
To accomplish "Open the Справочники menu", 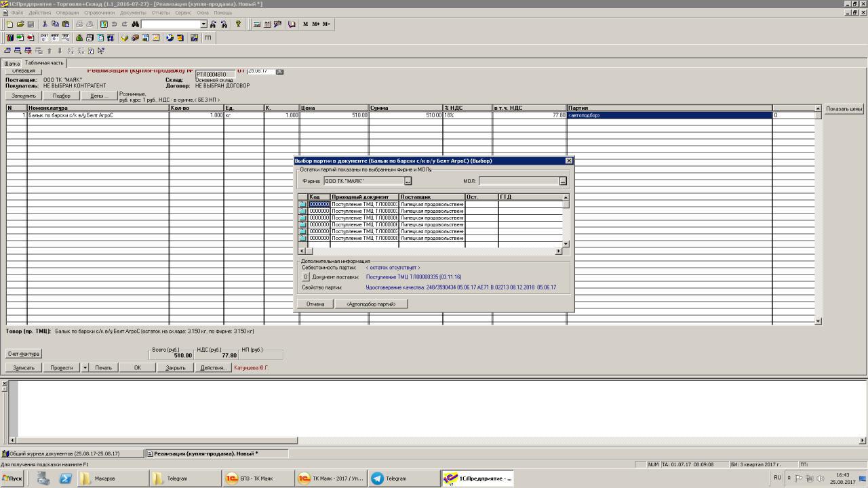I will 99,13.
